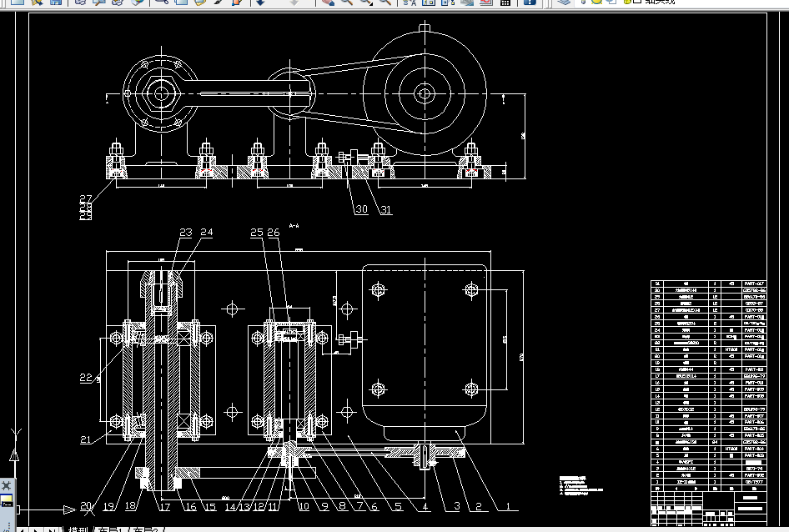Select part balloon number 19

pyautogui.click(x=108, y=506)
